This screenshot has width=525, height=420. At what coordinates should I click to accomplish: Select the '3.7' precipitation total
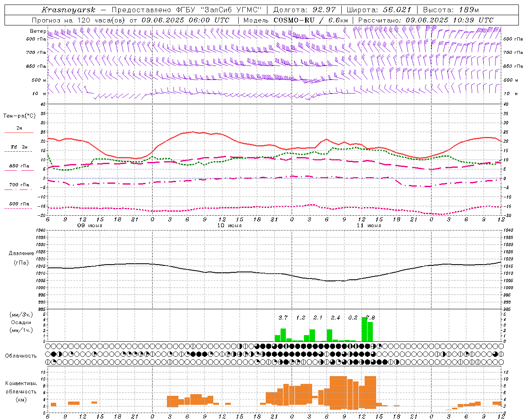tap(283, 317)
